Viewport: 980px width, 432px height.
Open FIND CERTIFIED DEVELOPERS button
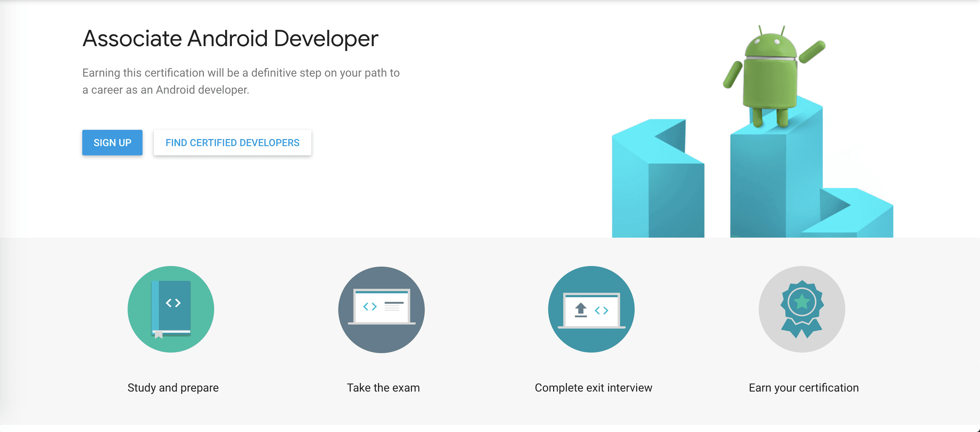coord(233,143)
